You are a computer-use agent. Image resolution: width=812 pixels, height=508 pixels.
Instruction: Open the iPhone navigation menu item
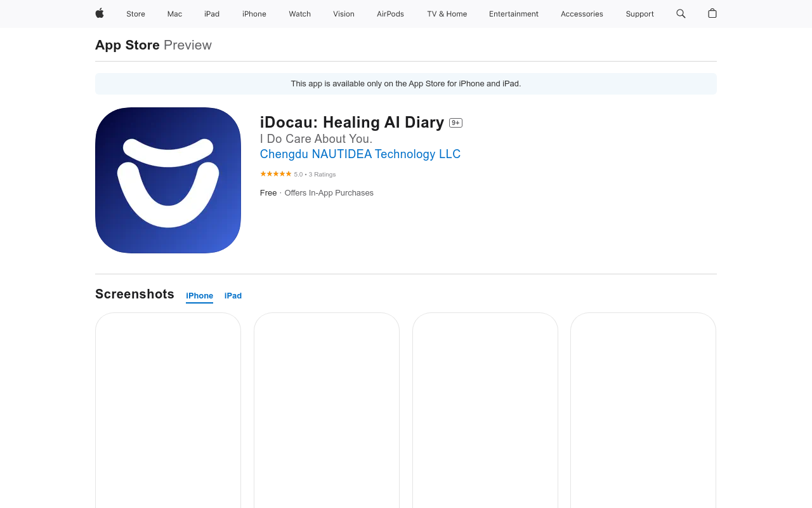254,14
